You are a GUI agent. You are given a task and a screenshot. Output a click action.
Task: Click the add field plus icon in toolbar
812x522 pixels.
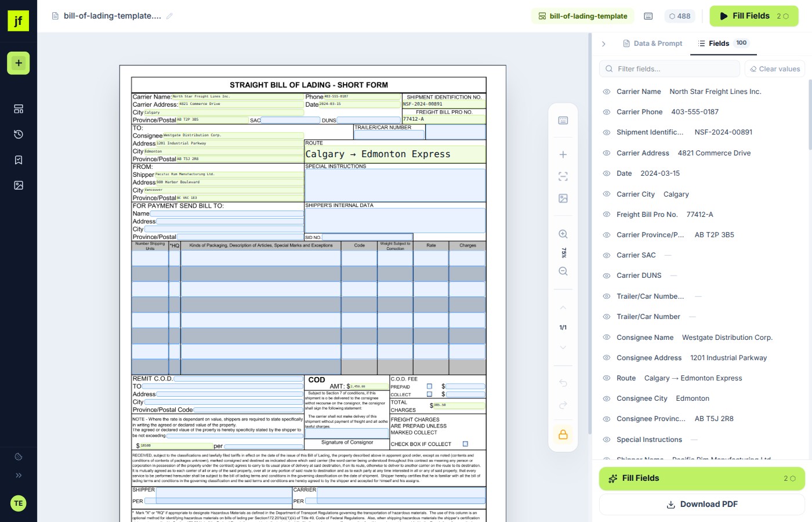point(563,154)
